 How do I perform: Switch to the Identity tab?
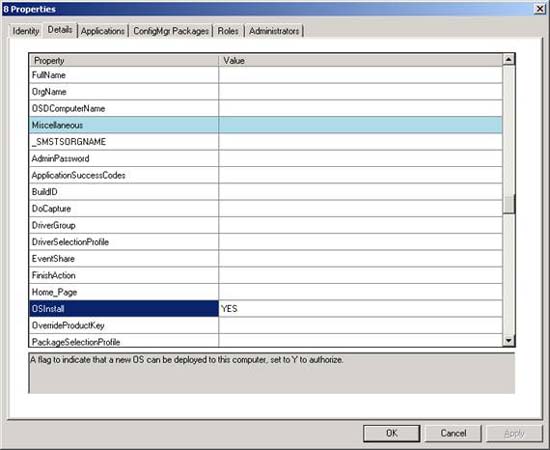[26, 31]
